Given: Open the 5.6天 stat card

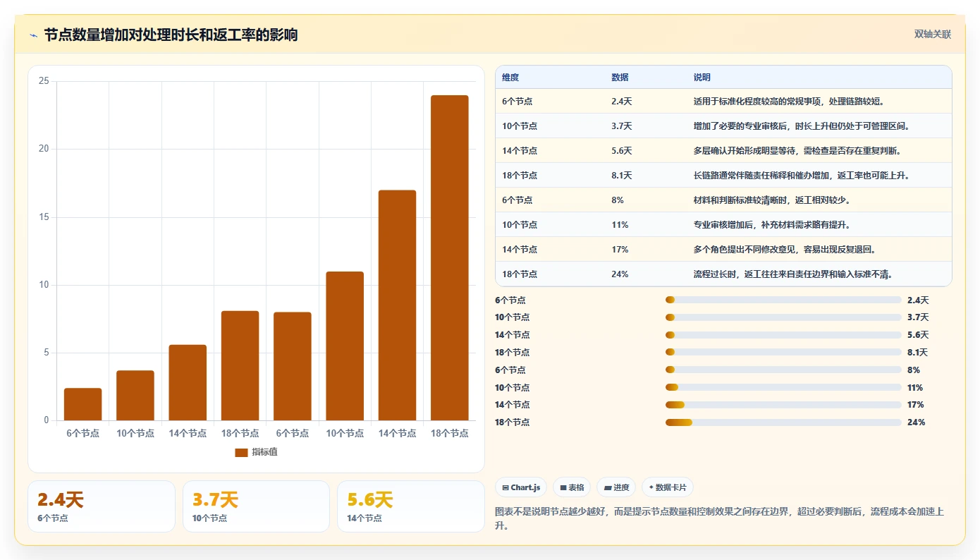Looking at the screenshot, I should click(410, 506).
